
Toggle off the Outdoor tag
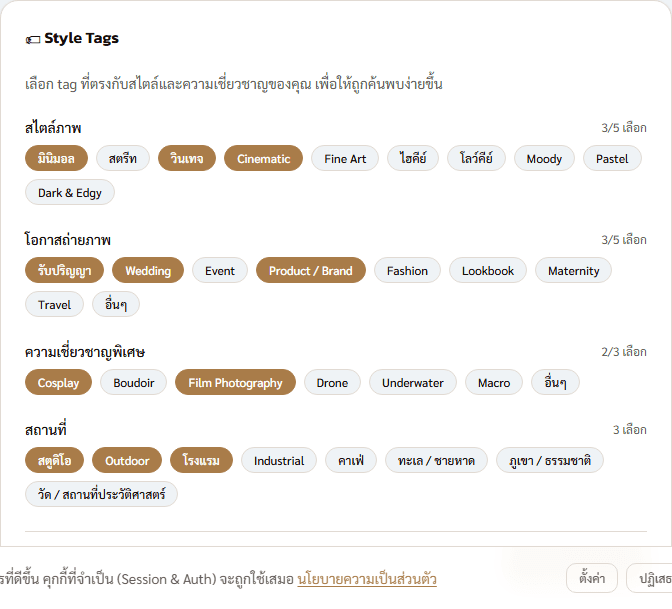(x=127, y=460)
